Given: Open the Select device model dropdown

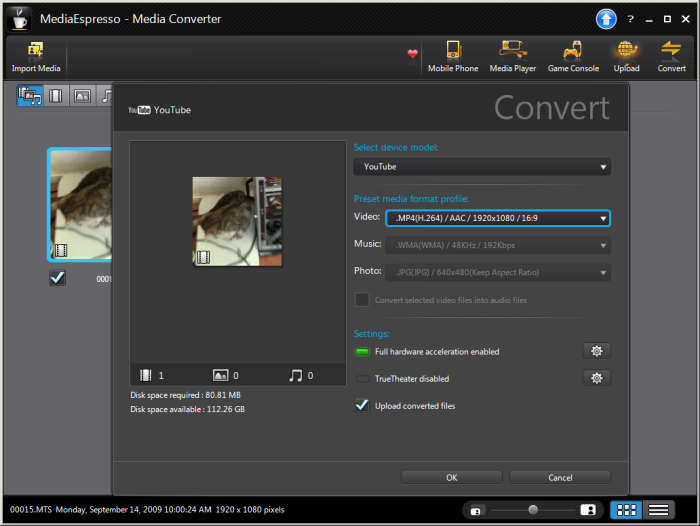Looking at the screenshot, I should click(482, 167).
